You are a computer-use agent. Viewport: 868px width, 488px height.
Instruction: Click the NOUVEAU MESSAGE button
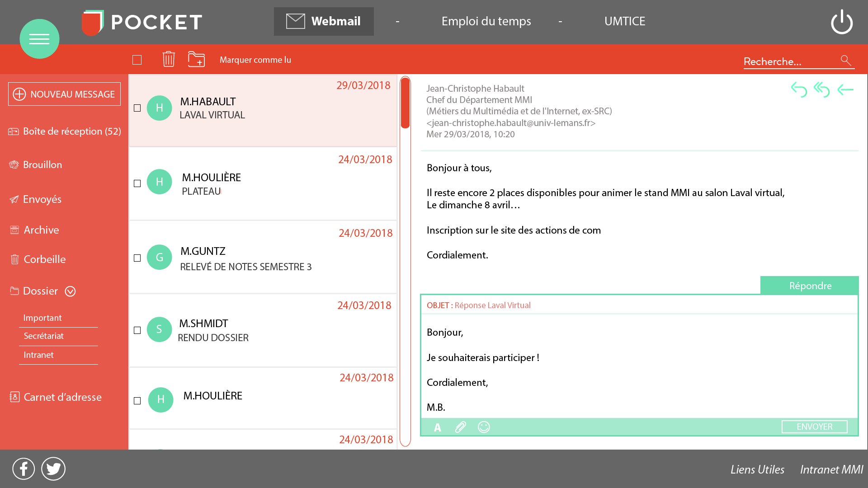pyautogui.click(x=64, y=94)
